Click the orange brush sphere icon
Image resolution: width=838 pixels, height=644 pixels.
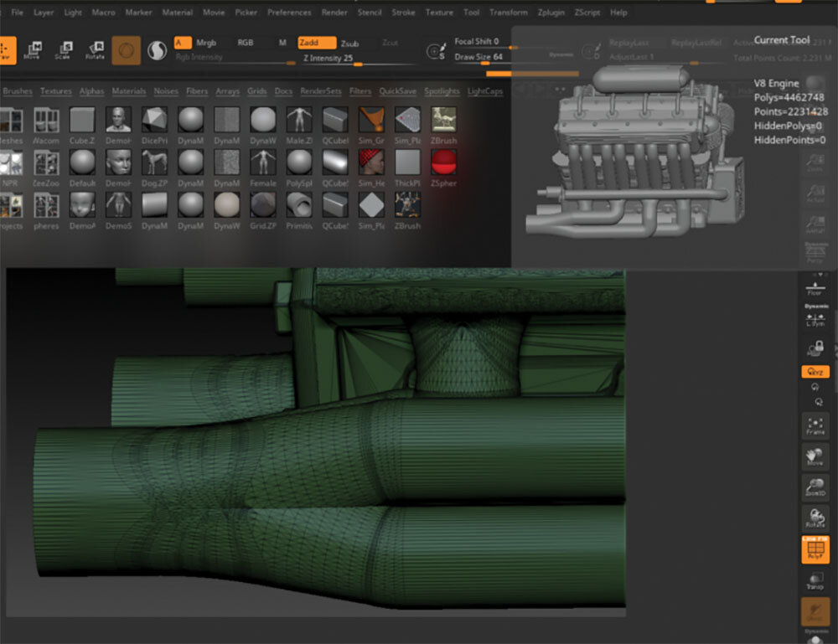point(127,51)
